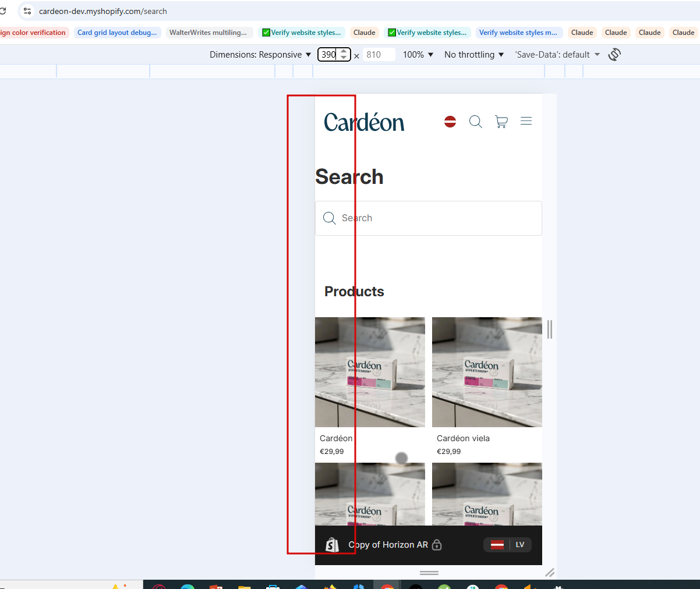This screenshot has width=700, height=589.
Task: Click the corner viewport resize handle
Action: click(550, 573)
